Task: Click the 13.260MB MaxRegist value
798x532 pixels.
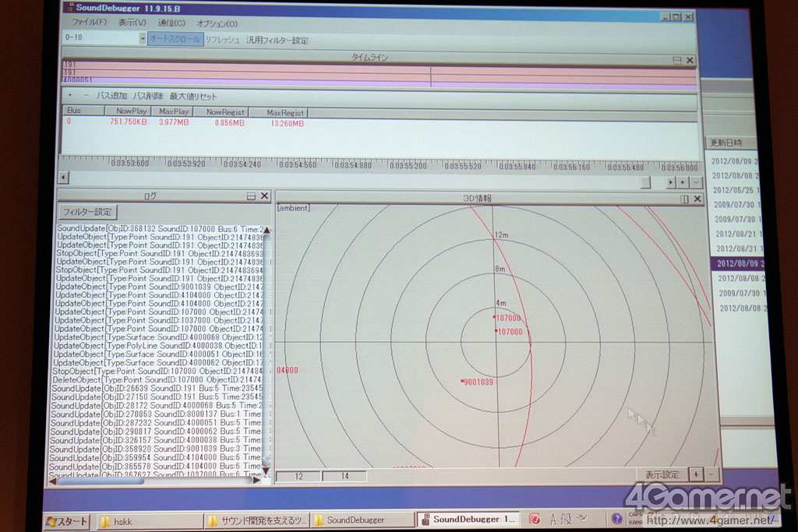Action: tap(287, 124)
